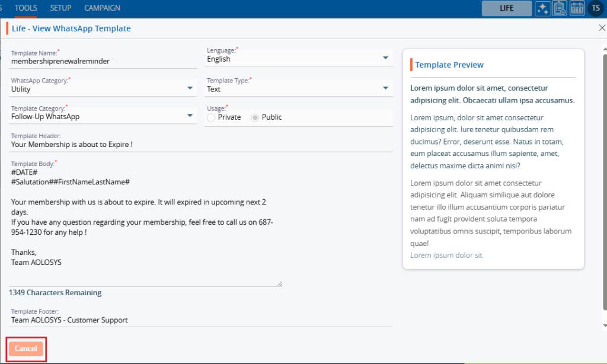This screenshot has width=607, height=364.
Task: Open the TOOLS menu
Action: tap(25, 8)
